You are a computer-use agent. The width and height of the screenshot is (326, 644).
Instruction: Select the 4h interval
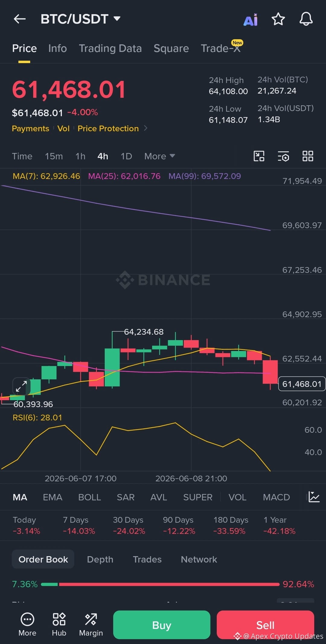point(103,156)
